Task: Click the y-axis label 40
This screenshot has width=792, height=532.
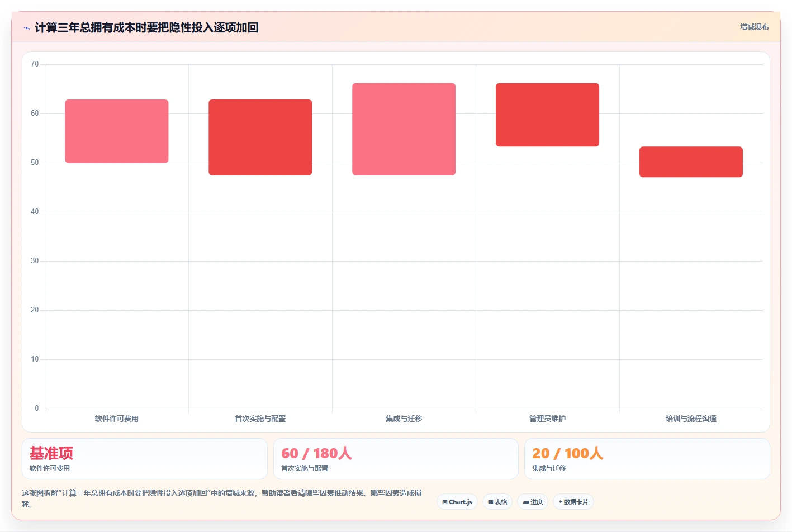Action: [35, 212]
